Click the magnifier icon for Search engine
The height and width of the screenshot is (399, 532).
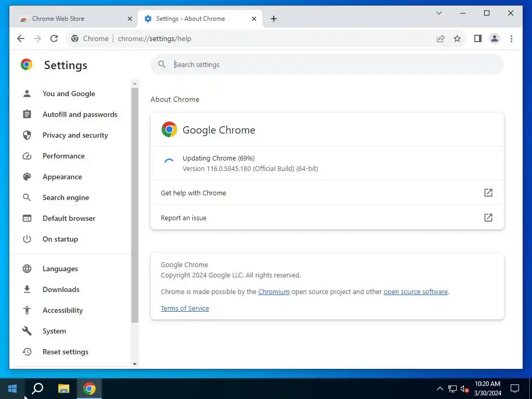point(27,197)
